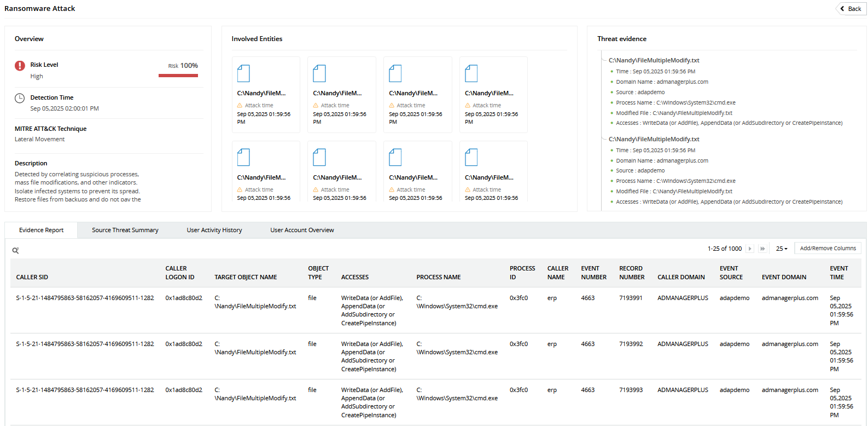Collapse the second FileMultipleModify.txt threat evidence node

point(603,139)
